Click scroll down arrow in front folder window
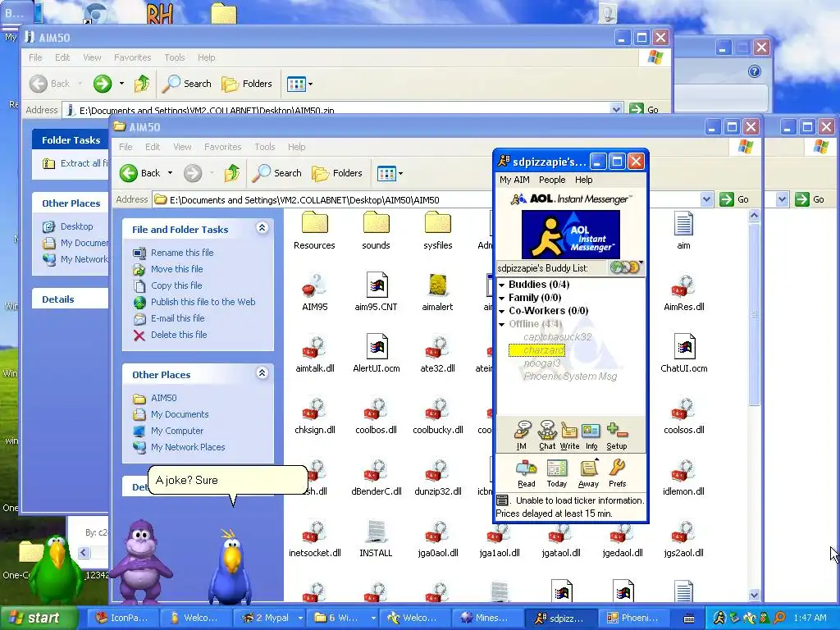840x630 pixels. [754, 595]
